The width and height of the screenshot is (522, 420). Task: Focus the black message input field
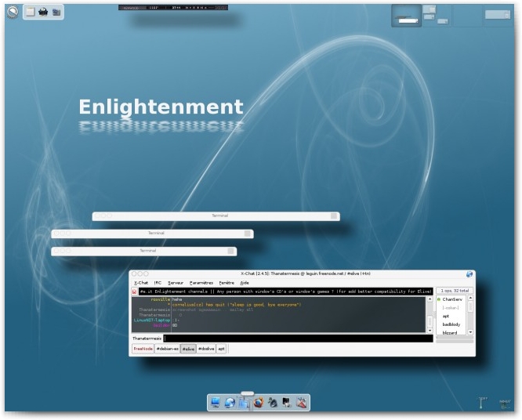pos(299,339)
